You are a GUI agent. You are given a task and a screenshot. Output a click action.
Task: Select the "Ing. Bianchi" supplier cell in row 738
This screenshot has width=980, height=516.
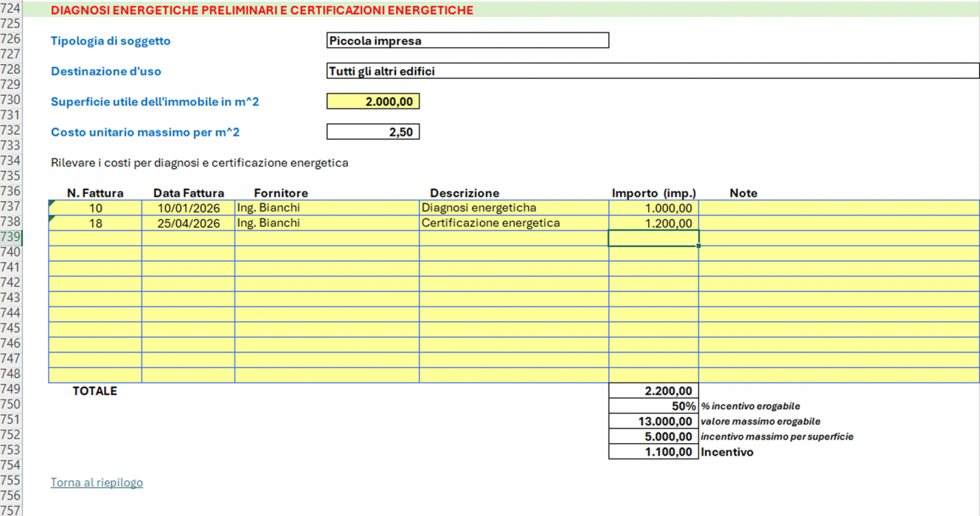point(327,223)
